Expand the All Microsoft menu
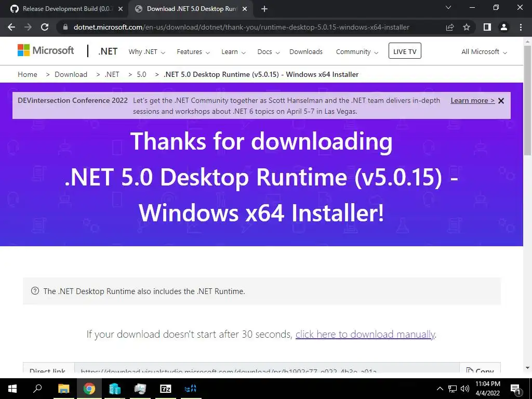 point(484,52)
